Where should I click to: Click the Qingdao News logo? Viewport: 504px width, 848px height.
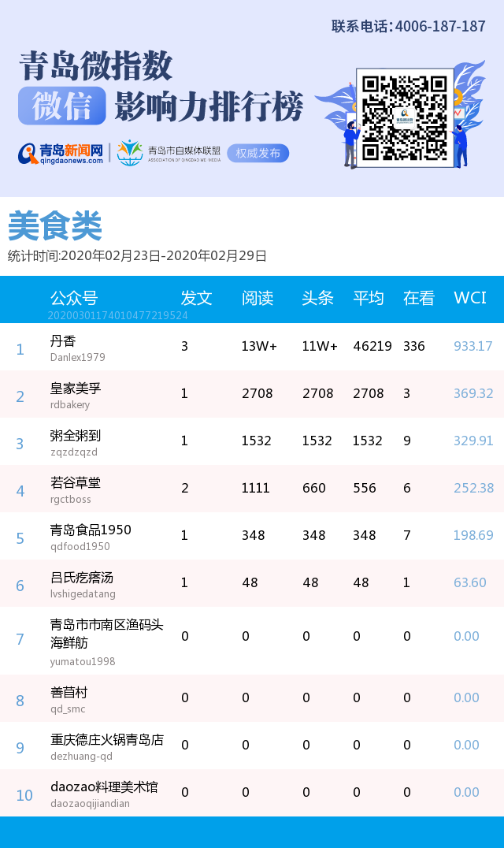(61, 153)
